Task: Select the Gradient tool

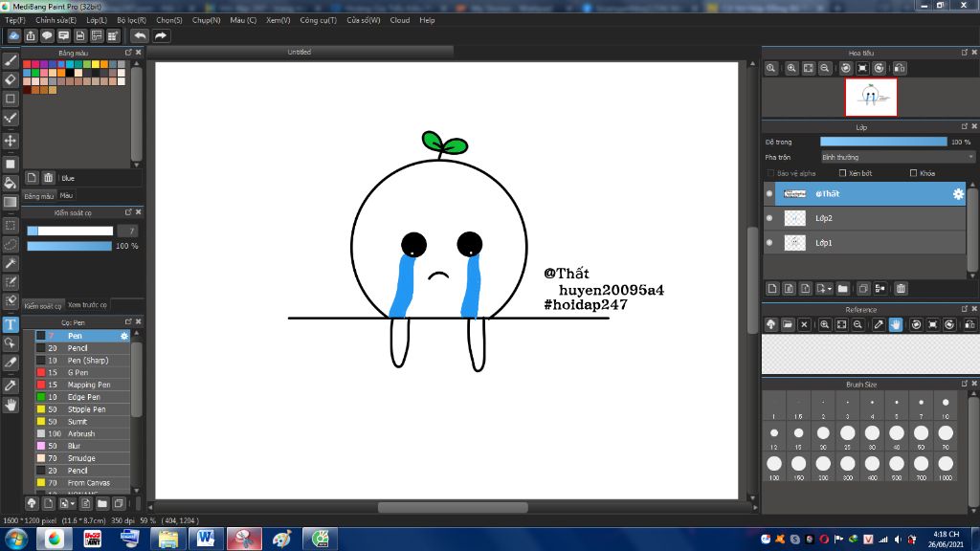Action: tap(11, 202)
